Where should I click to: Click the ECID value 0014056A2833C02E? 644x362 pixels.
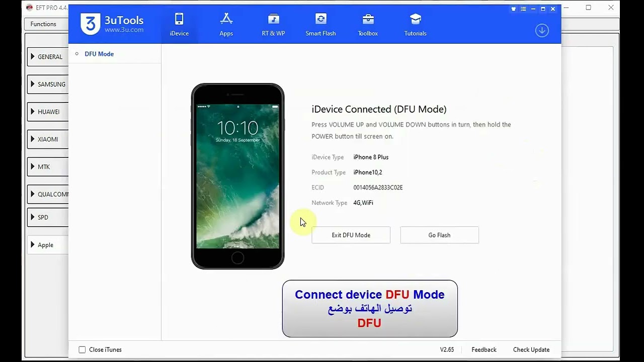378,188
